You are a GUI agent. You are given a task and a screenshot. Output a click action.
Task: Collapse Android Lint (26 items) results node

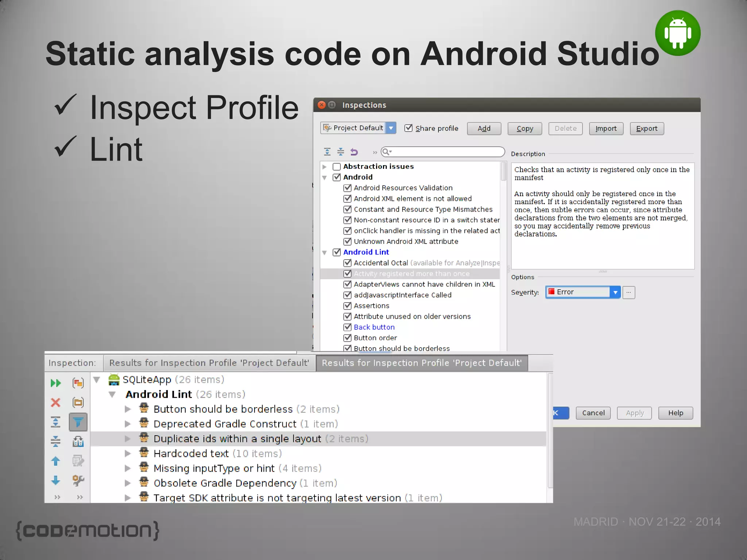(112, 394)
